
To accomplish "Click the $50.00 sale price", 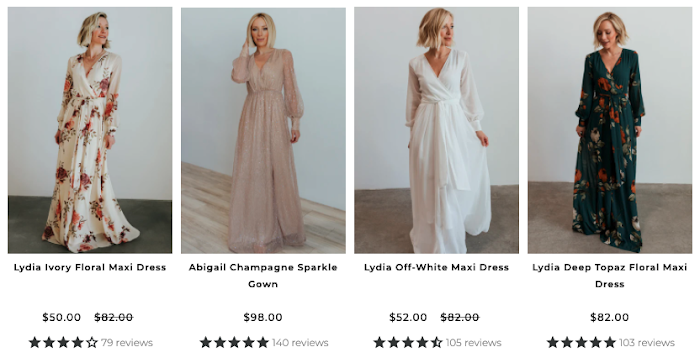I will (62, 317).
